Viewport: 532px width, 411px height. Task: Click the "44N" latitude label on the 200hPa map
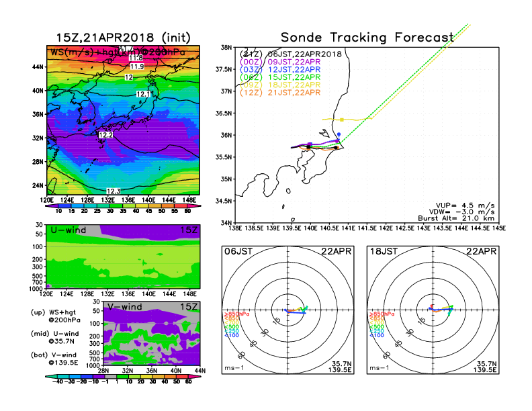pos(38,66)
